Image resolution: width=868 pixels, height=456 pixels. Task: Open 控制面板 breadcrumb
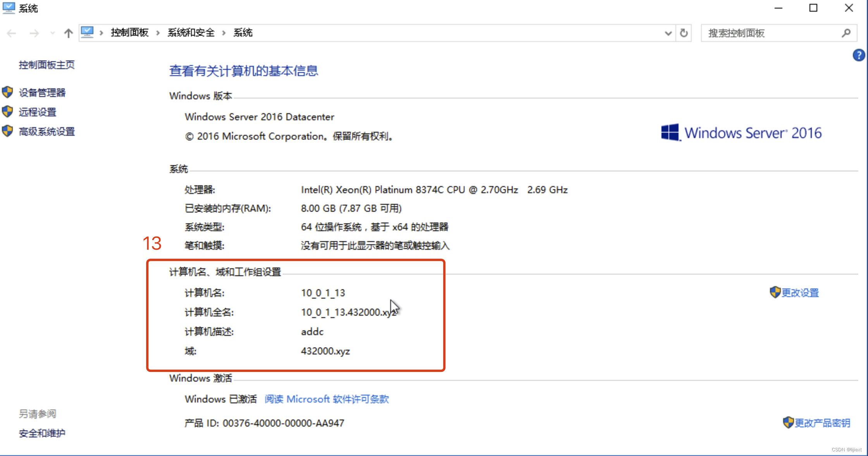coord(130,33)
